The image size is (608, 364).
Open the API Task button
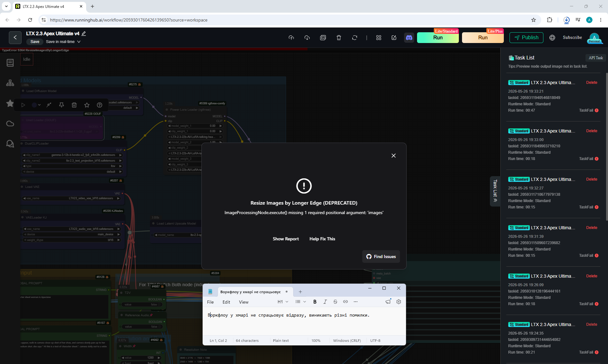596,58
